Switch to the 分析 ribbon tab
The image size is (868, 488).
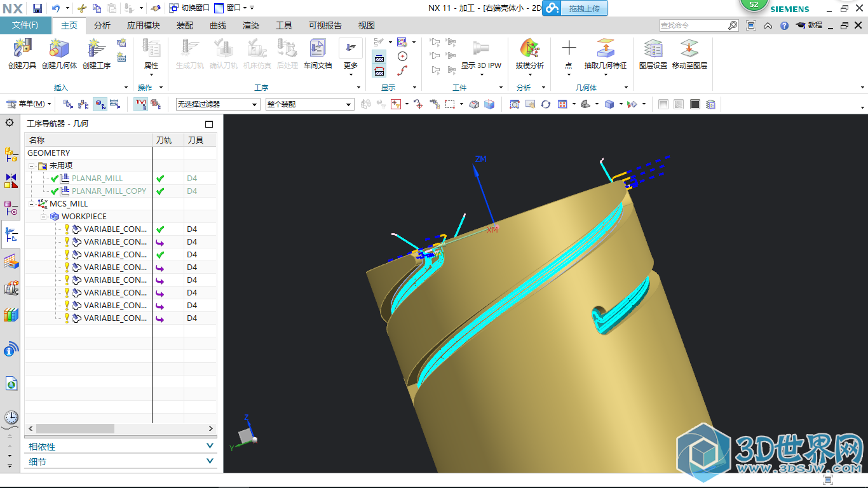pos(102,25)
